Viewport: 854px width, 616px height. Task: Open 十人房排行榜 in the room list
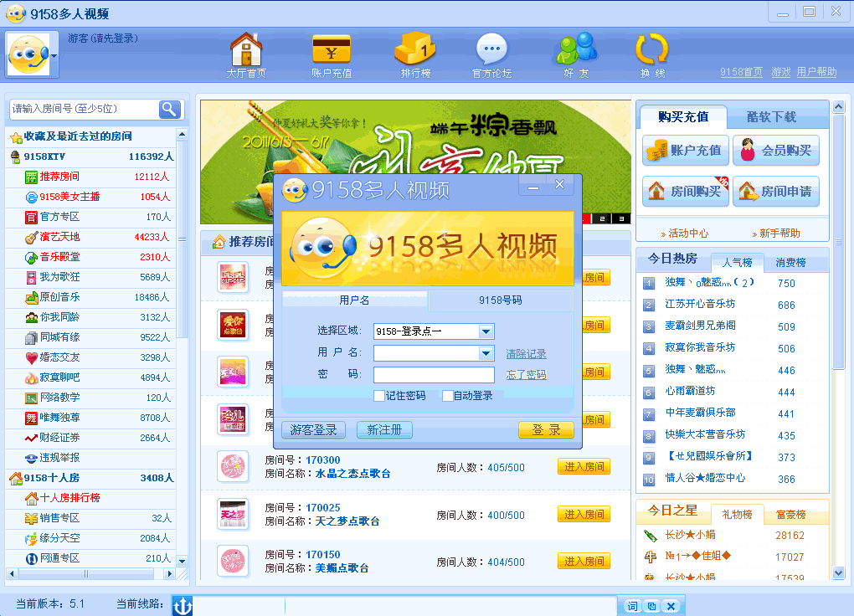(x=91, y=498)
